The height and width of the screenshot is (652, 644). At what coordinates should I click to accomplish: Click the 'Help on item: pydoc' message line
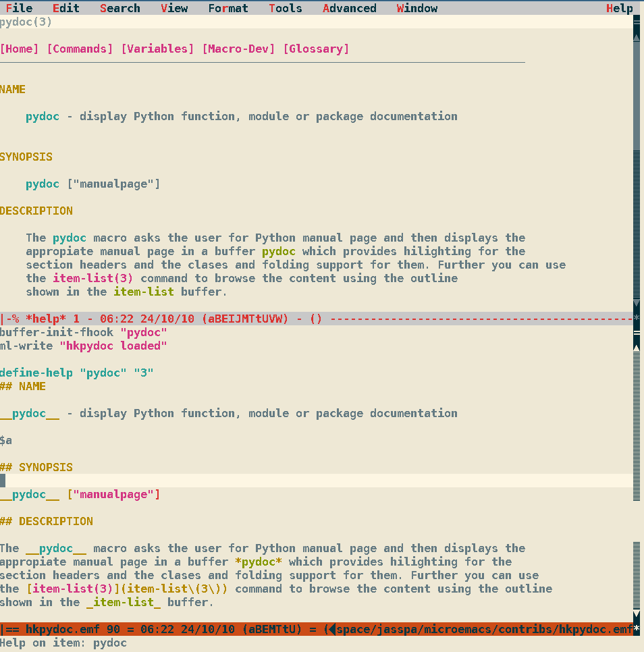click(63, 643)
